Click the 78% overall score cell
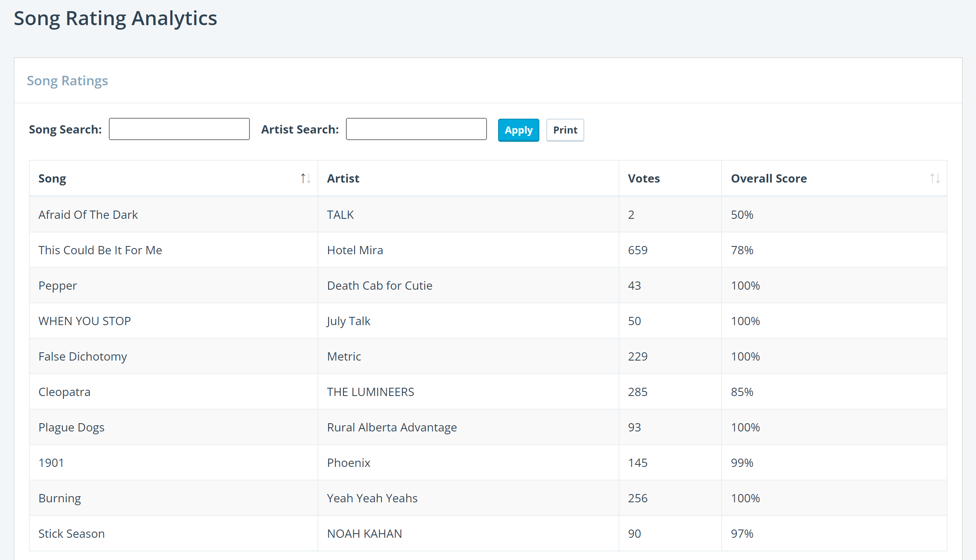This screenshot has height=560, width=976. pyautogui.click(x=834, y=250)
